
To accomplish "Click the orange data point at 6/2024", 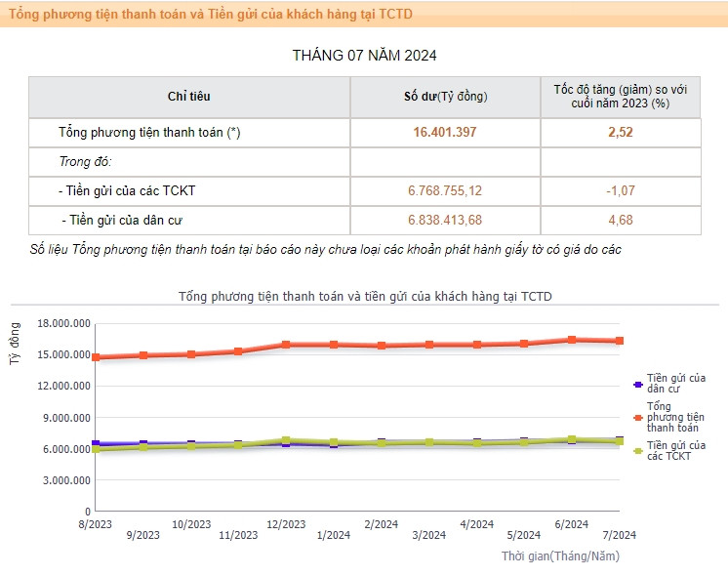I will tap(572, 340).
